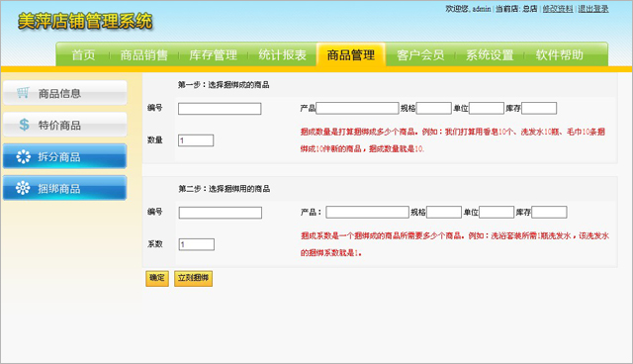Click the 美萍店铺管理系统 logo title
The height and width of the screenshot is (364, 633).
pyautogui.click(x=85, y=21)
